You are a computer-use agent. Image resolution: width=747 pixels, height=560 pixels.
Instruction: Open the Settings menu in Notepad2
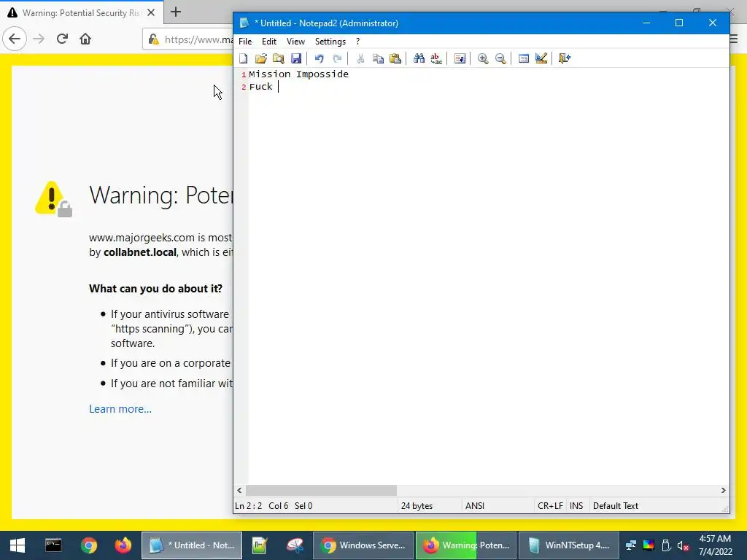pos(330,42)
